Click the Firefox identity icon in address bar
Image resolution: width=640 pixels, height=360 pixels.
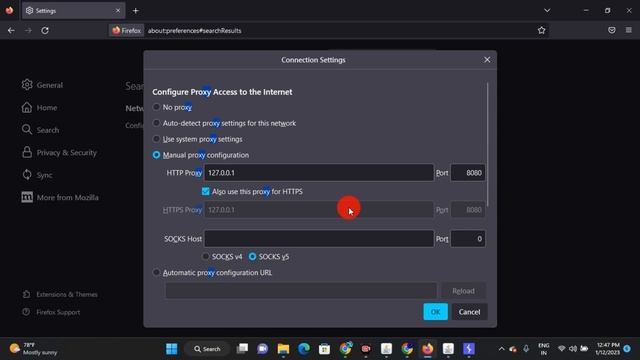[126, 30]
